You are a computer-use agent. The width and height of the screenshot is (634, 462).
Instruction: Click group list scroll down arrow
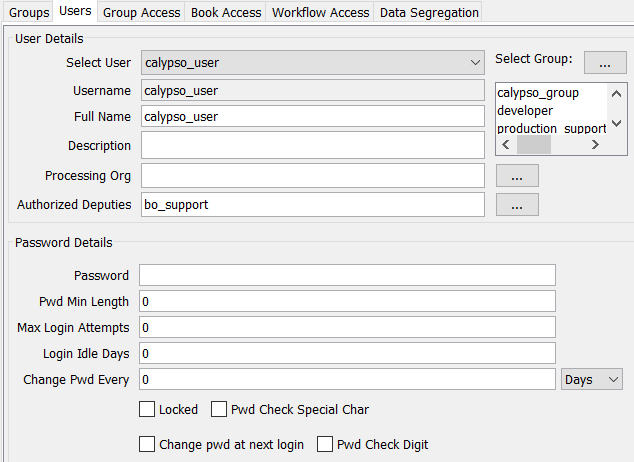pyautogui.click(x=616, y=123)
